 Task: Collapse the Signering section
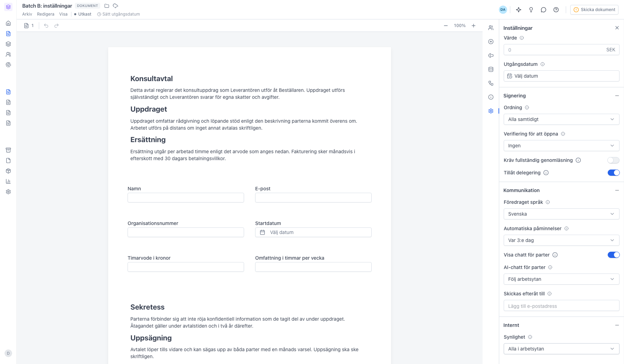click(617, 96)
